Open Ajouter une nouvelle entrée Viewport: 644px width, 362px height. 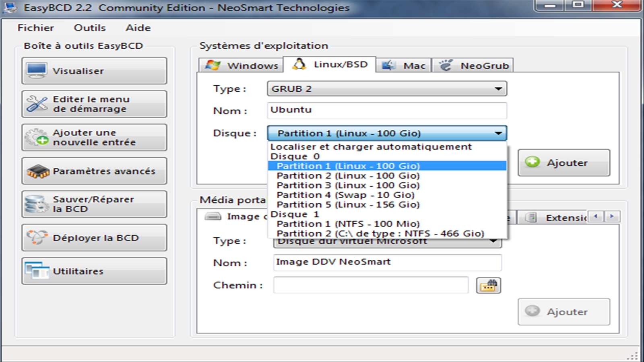coord(94,138)
